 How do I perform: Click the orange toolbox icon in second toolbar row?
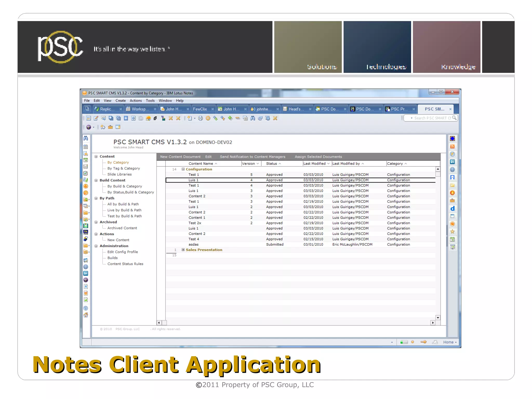[110, 127]
